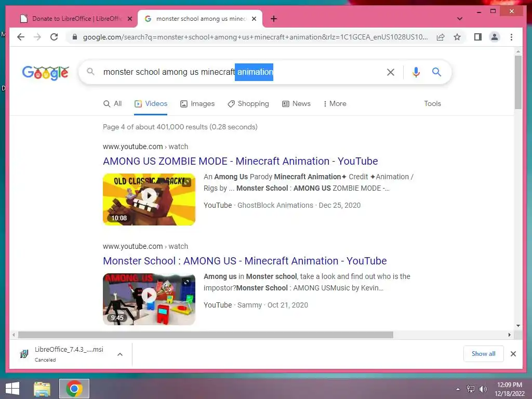Show all downloads
The height and width of the screenshot is (399, 532).
[x=484, y=354]
